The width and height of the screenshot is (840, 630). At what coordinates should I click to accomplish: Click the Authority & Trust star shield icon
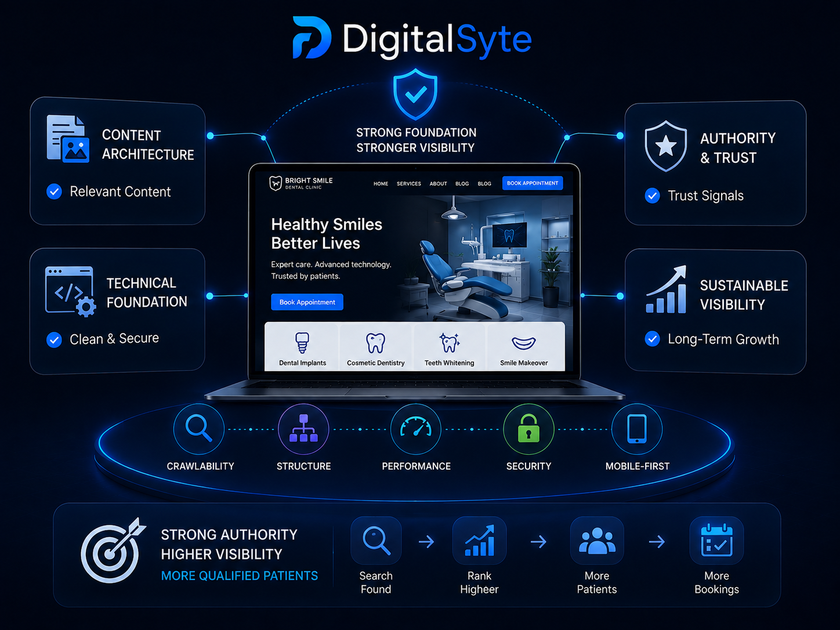tap(666, 146)
